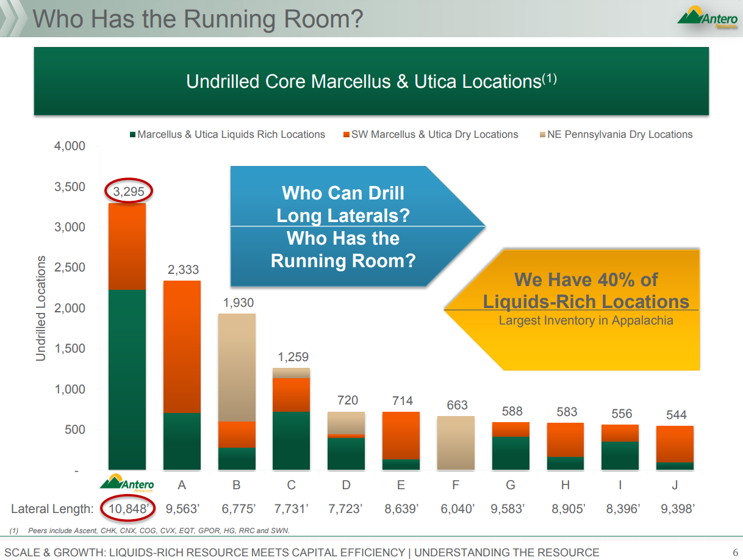
Task: Click the 'Lateral Length:' row label
Action: (52, 509)
